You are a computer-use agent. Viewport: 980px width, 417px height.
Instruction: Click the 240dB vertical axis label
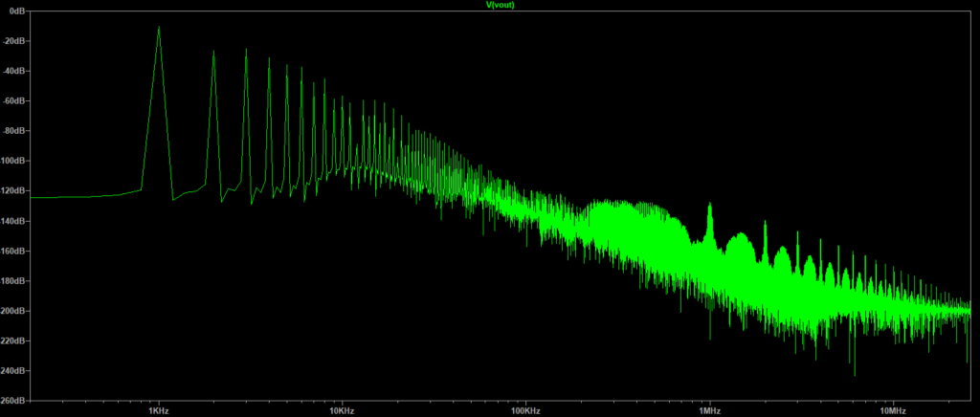tap(13, 371)
